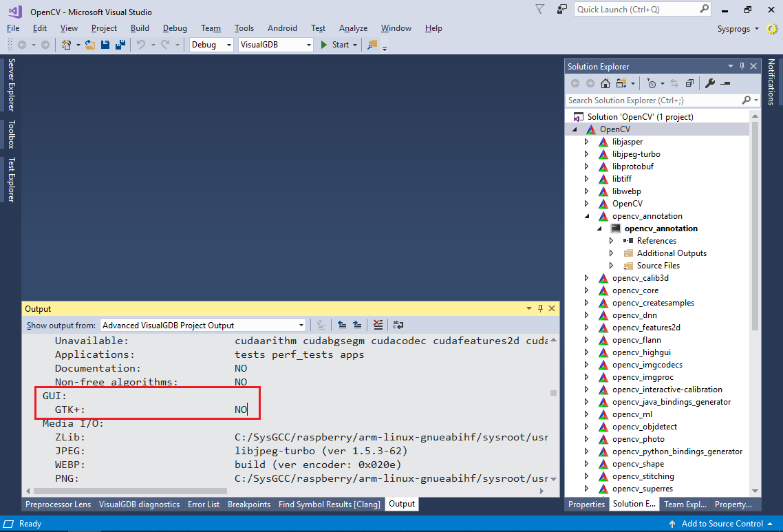Click the Start debugging button
This screenshot has height=532, width=783.
(334, 45)
